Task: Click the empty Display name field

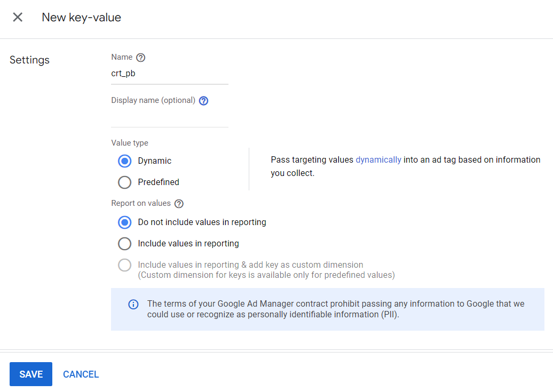Action: tap(169, 117)
